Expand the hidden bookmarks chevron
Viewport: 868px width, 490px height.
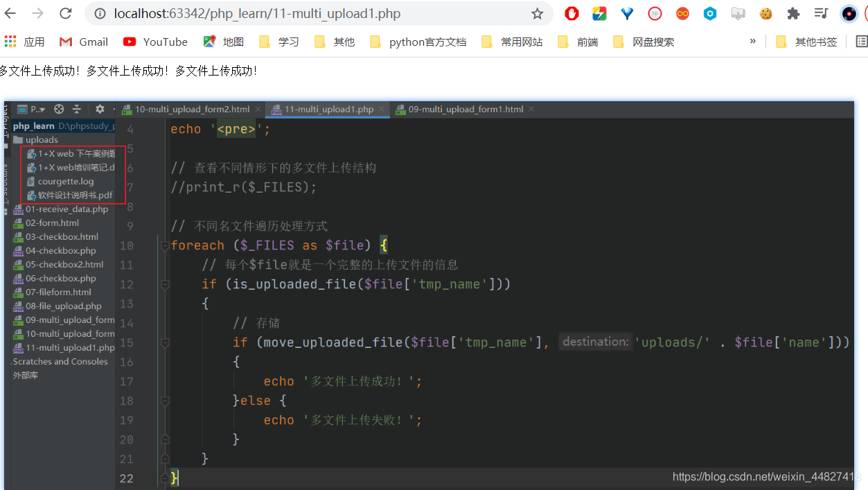tap(753, 42)
